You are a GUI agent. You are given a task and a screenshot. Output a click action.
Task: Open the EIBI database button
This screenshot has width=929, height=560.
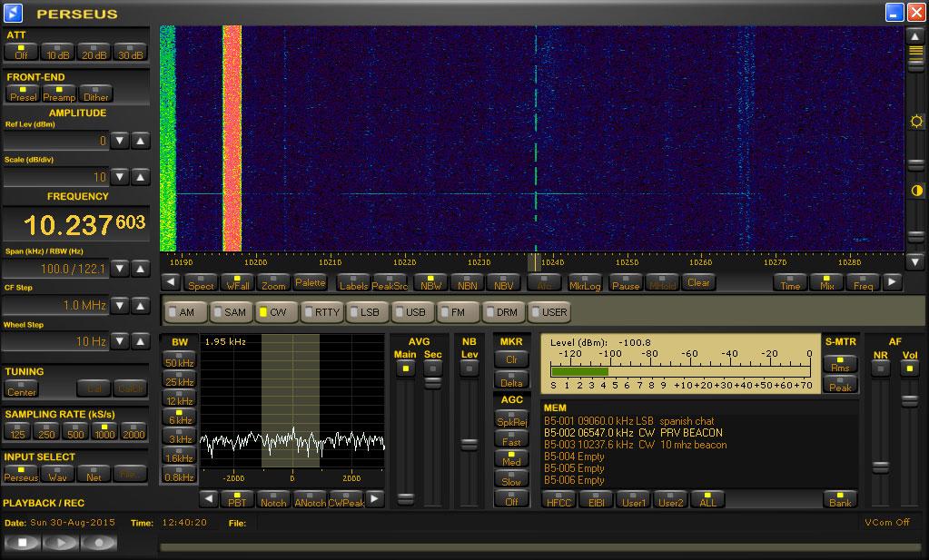pyautogui.click(x=597, y=499)
